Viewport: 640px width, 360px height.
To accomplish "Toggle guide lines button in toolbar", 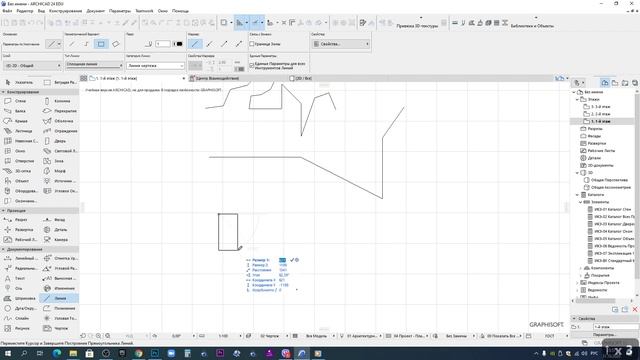I will pyautogui.click(x=241, y=23).
